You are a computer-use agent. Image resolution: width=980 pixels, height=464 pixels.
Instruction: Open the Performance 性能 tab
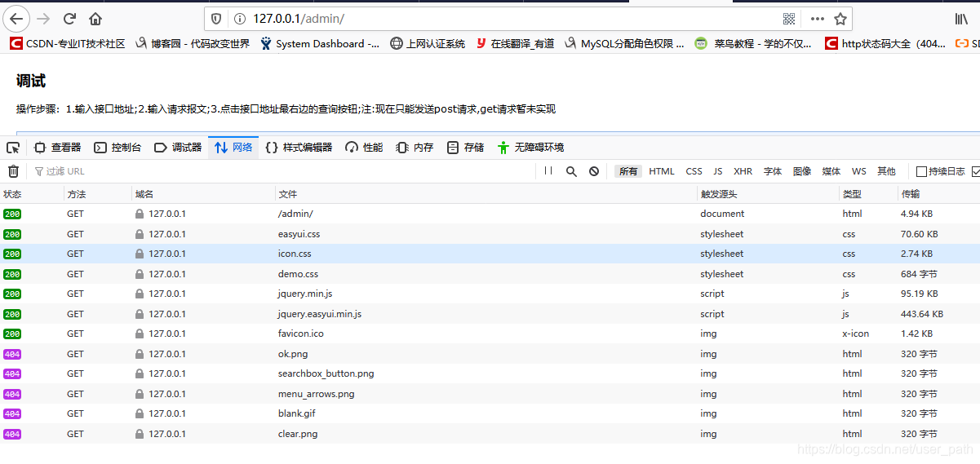pyautogui.click(x=364, y=148)
